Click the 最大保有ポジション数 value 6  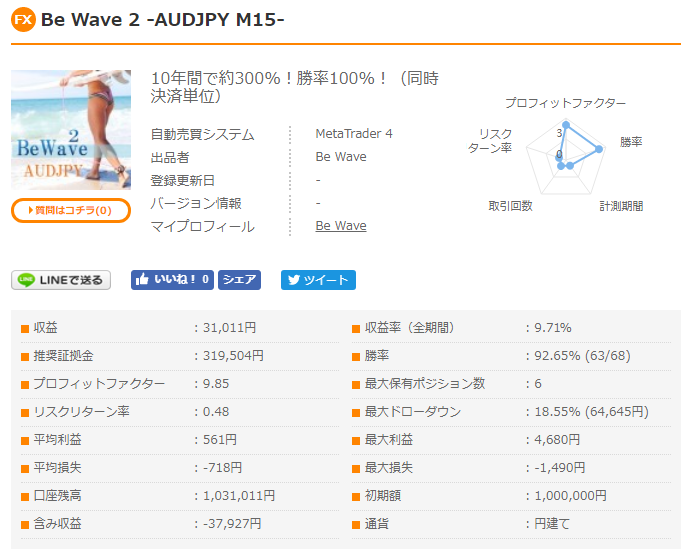pyautogui.click(x=538, y=384)
